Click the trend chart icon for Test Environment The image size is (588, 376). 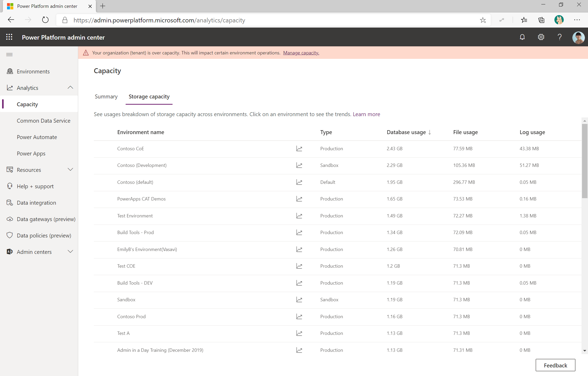click(x=299, y=215)
